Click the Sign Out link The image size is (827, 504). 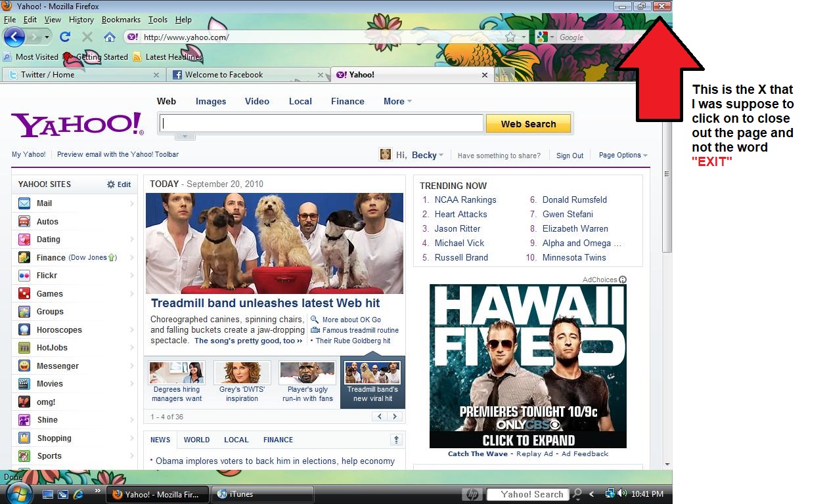click(570, 156)
